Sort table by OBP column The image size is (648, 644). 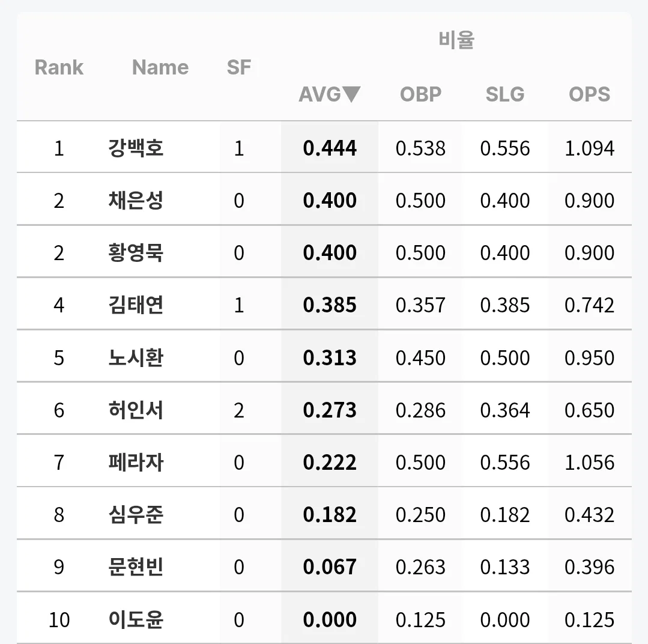[421, 94]
